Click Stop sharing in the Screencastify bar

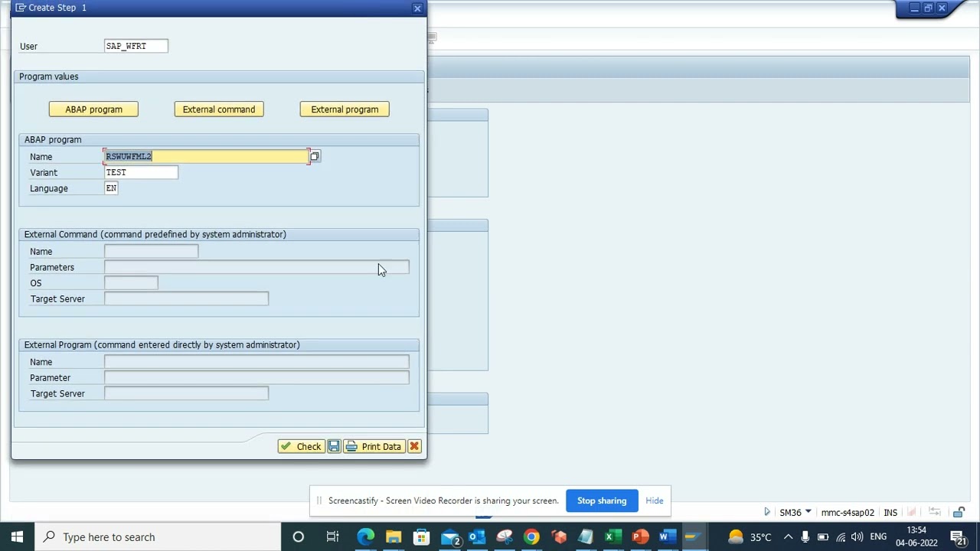602,500
